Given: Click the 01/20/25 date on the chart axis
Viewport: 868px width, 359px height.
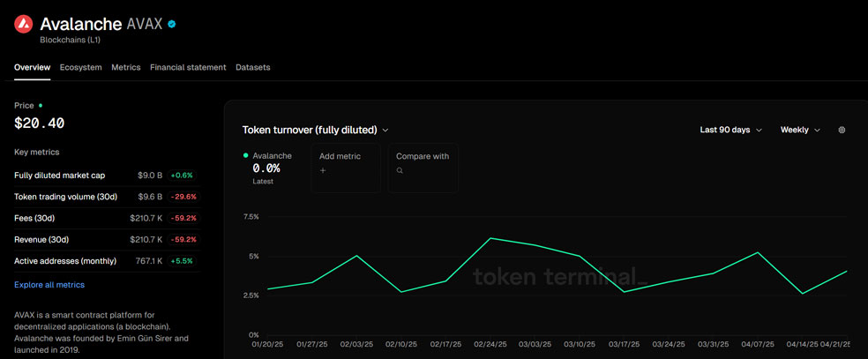Looking at the screenshot, I should [x=268, y=344].
